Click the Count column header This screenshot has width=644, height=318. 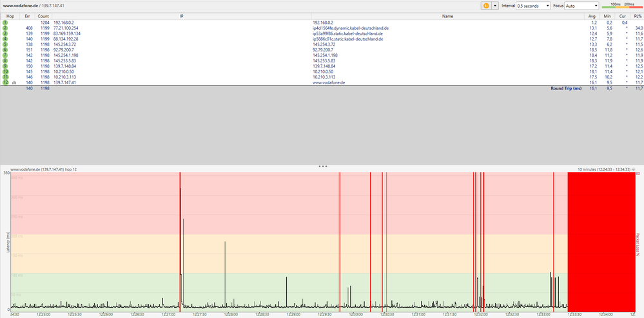tap(43, 15)
